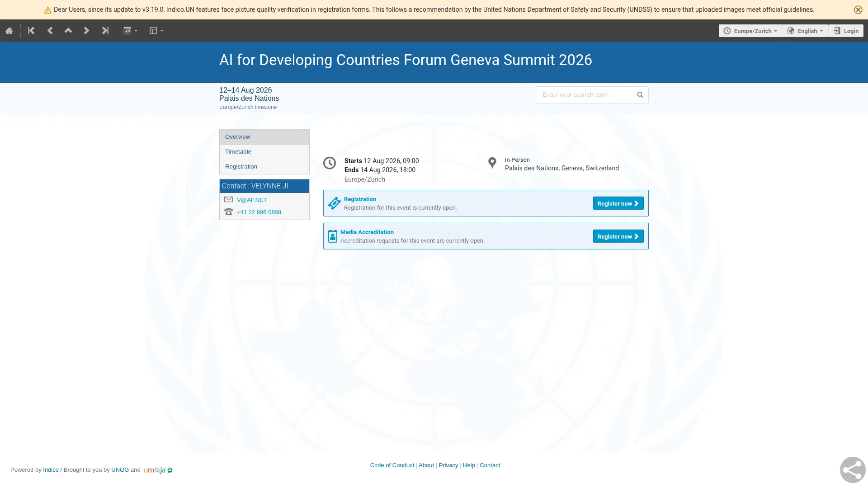868x488 pixels.
Task: Click the envelope icon beside email
Action: [229, 199]
